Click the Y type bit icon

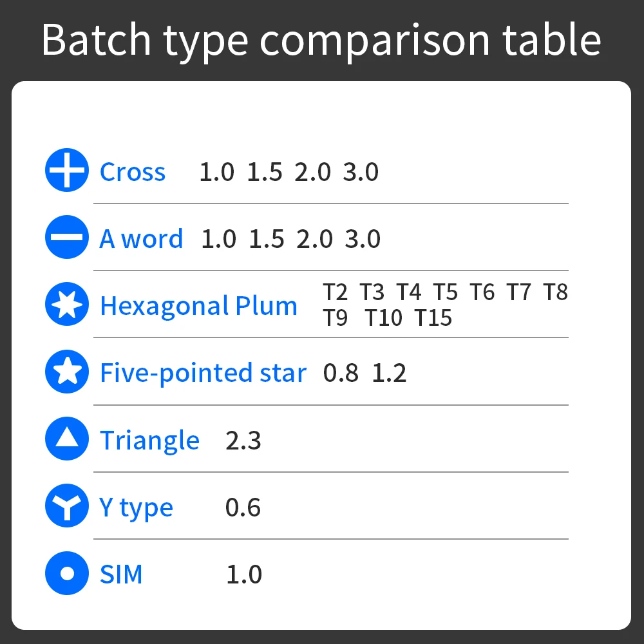tap(67, 506)
